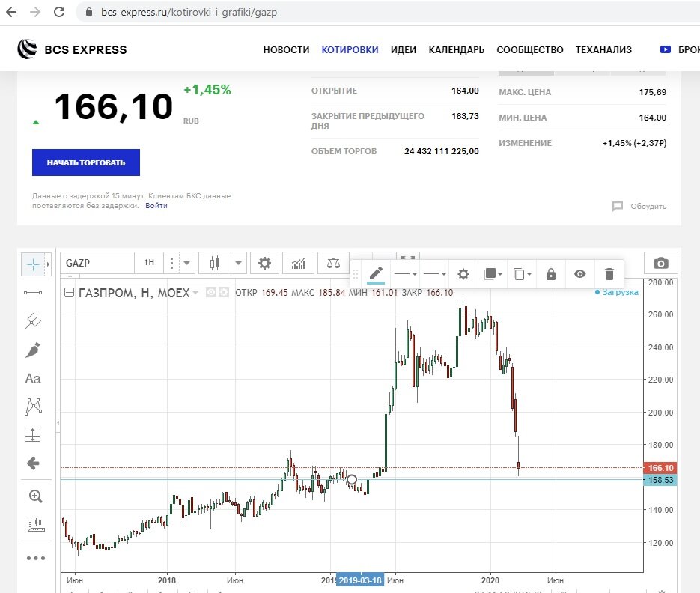Select the brush drawing tool
This screenshot has width=700, height=593.
pyautogui.click(x=33, y=350)
